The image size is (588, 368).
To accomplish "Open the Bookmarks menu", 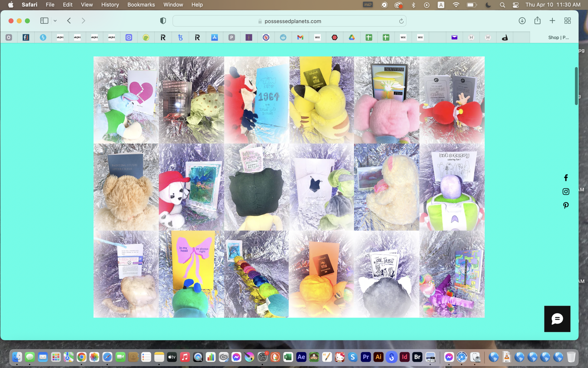I will (141, 5).
